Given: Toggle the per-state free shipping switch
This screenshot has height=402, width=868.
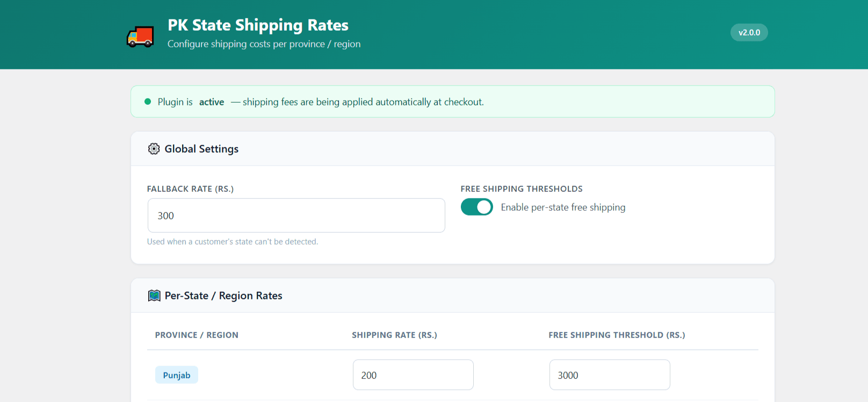Looking at the screenshot, I should [x=477, y=207].
